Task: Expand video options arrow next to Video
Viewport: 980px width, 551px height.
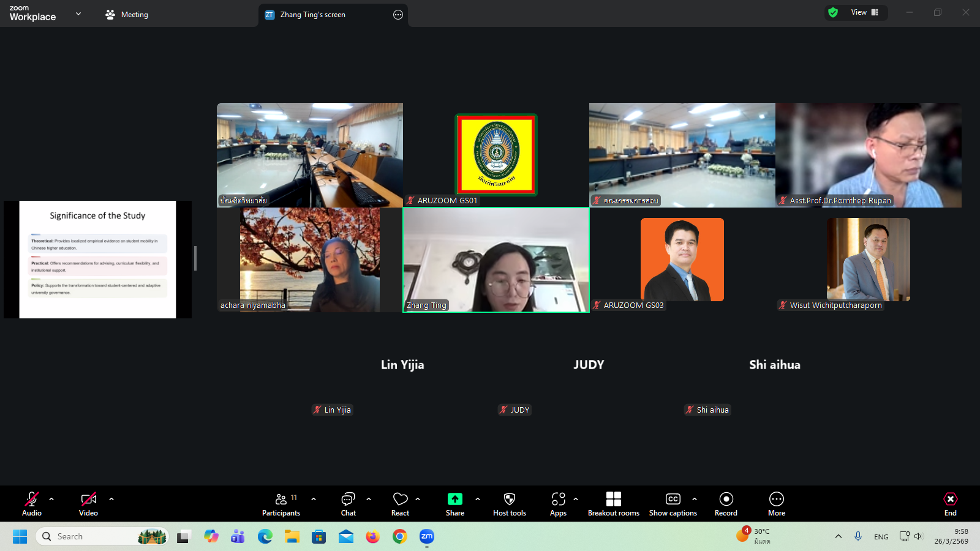Action: click(x=111, y=499)
